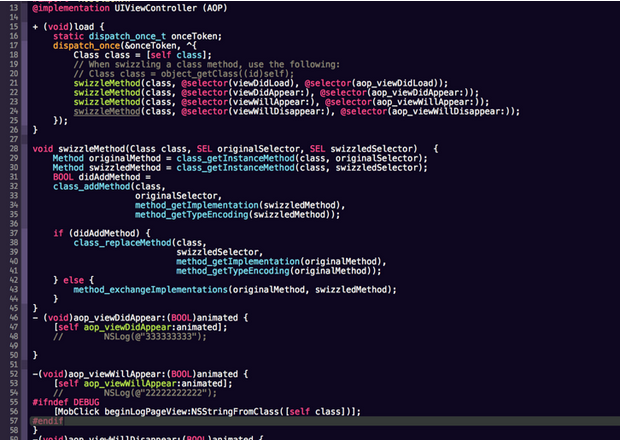Screen dimensions: 620x442
Task: Select method_exchangeImplementations call
Action: pyautogui.click(x=150, y=290)
